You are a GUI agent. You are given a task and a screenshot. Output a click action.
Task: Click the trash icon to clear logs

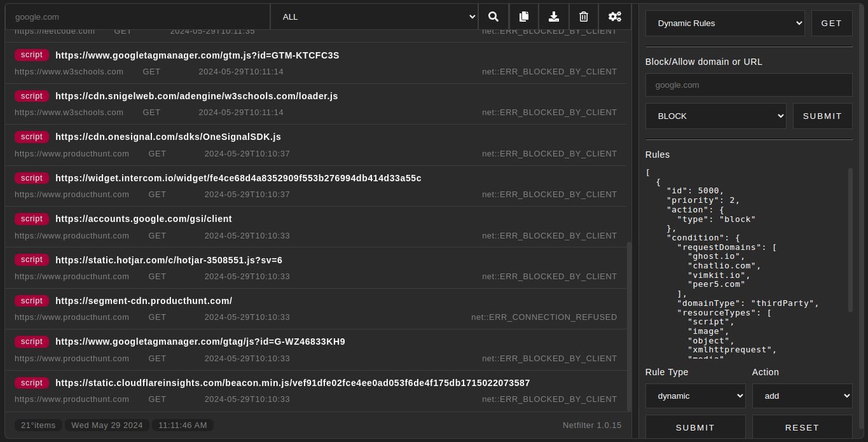[x=583, y=17]
